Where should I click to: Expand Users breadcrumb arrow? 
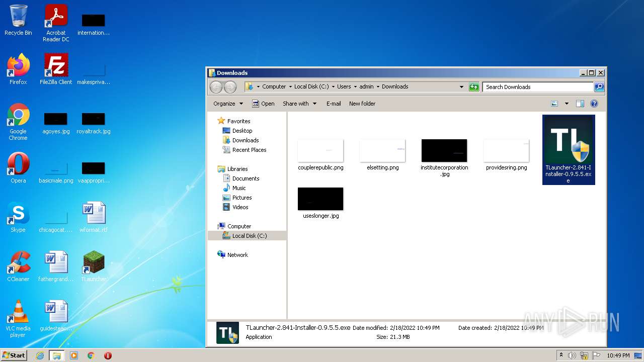[x=355, y=87]
